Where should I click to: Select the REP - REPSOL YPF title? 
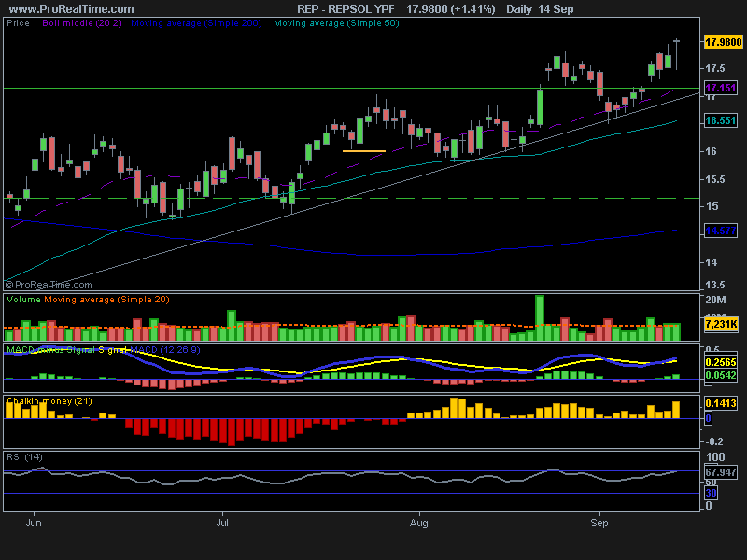pos(345,9)
